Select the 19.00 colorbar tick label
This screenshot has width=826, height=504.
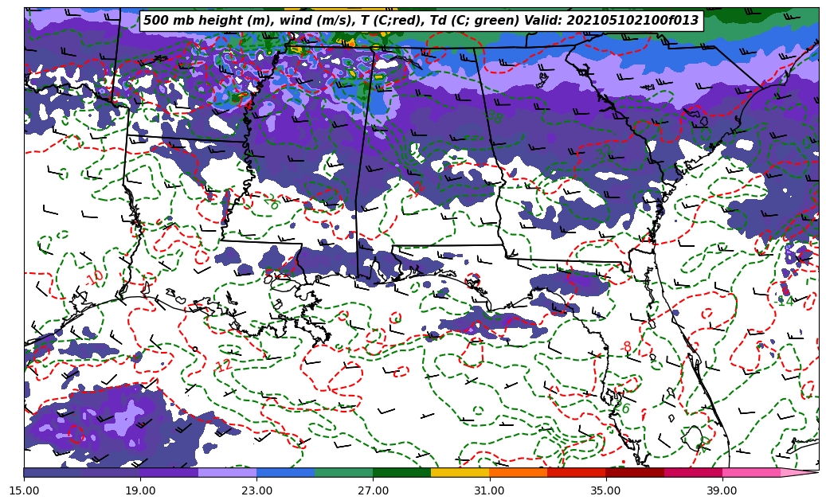140,490
